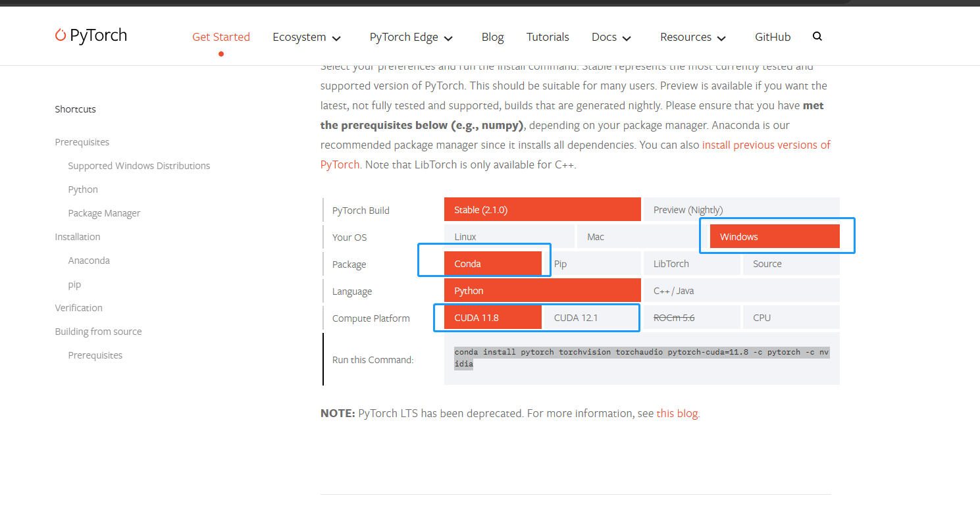Viewport: 980px width, 525px height.
Task: Click the Your OS row label
Action: pyautogui.click(x=349, y=238)
